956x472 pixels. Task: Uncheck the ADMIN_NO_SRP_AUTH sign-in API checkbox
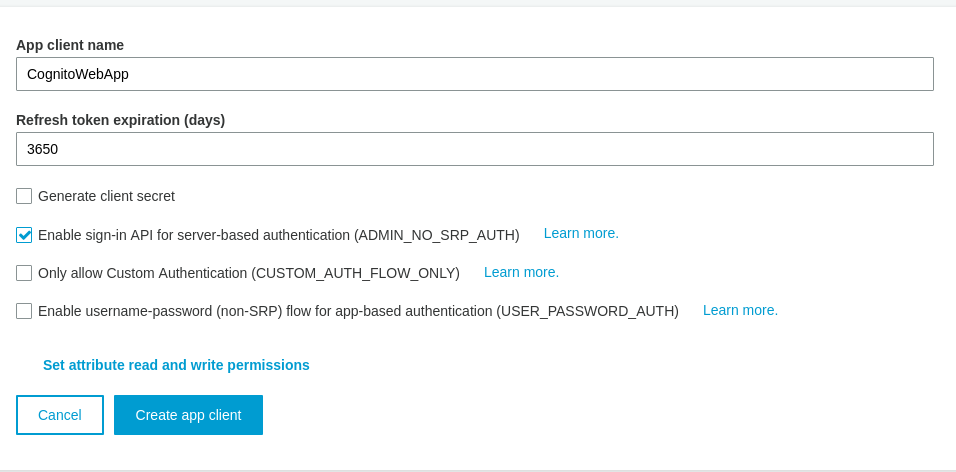[24, 235]
